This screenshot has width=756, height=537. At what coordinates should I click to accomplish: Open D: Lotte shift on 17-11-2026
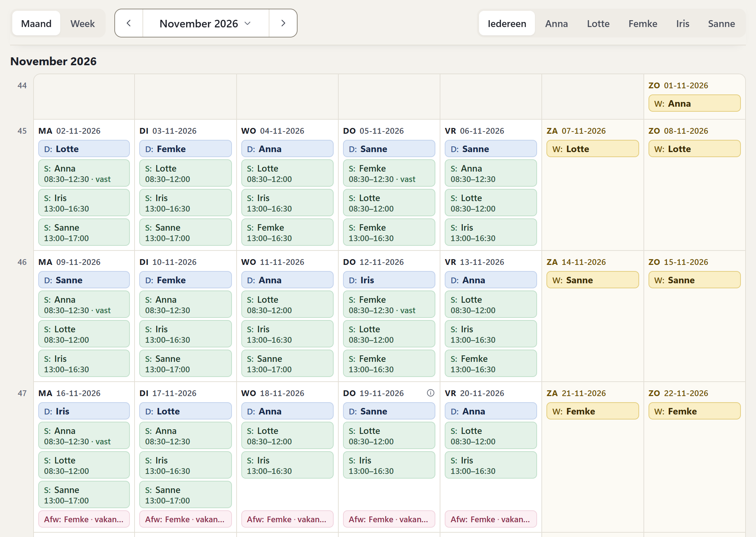185,411
